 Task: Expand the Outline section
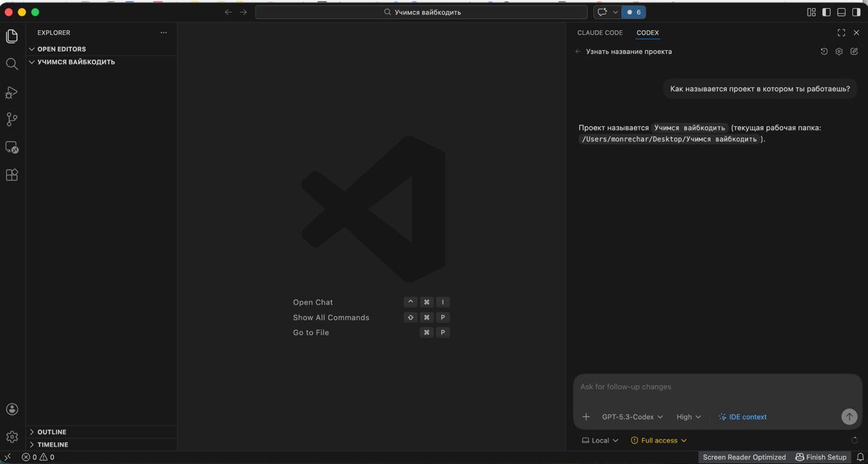[102, 432]
